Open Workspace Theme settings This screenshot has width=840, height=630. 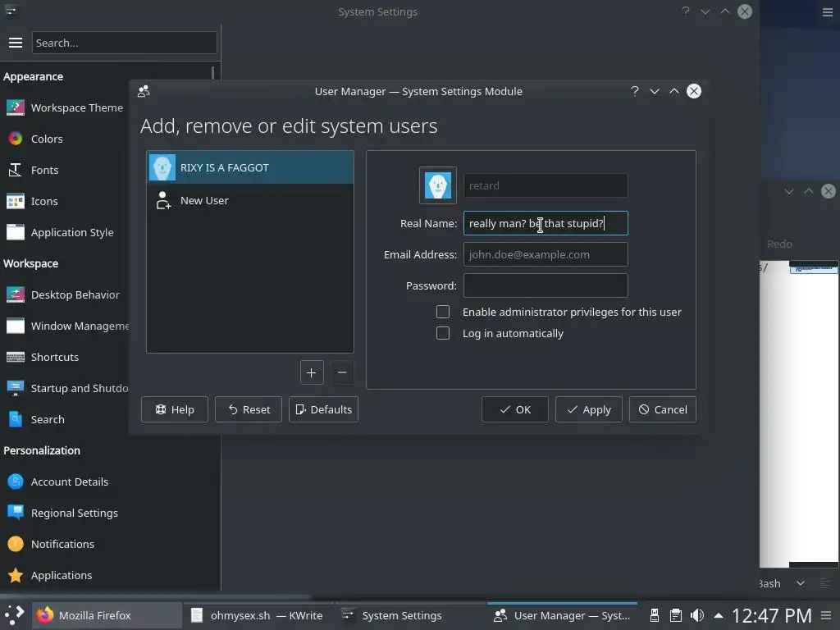point(65,107)
